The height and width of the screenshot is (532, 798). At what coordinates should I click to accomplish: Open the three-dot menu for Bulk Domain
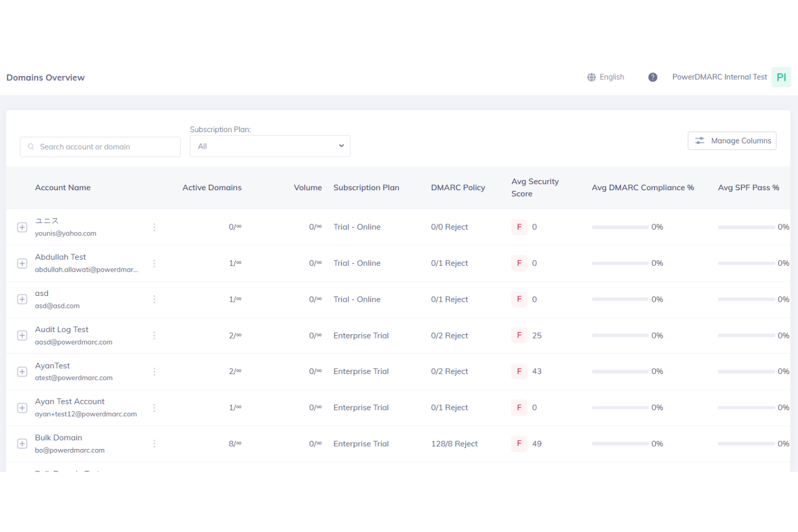[154, 444]
